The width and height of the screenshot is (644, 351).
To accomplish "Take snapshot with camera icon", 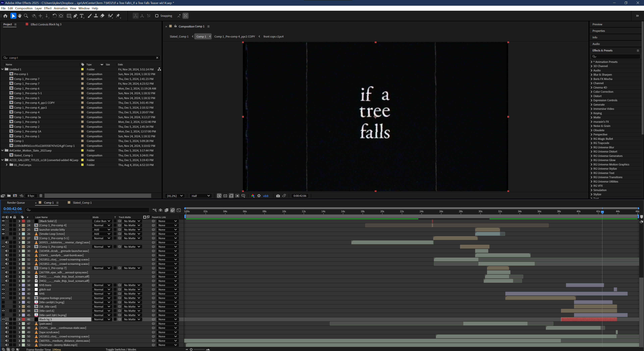I will 278,196.
